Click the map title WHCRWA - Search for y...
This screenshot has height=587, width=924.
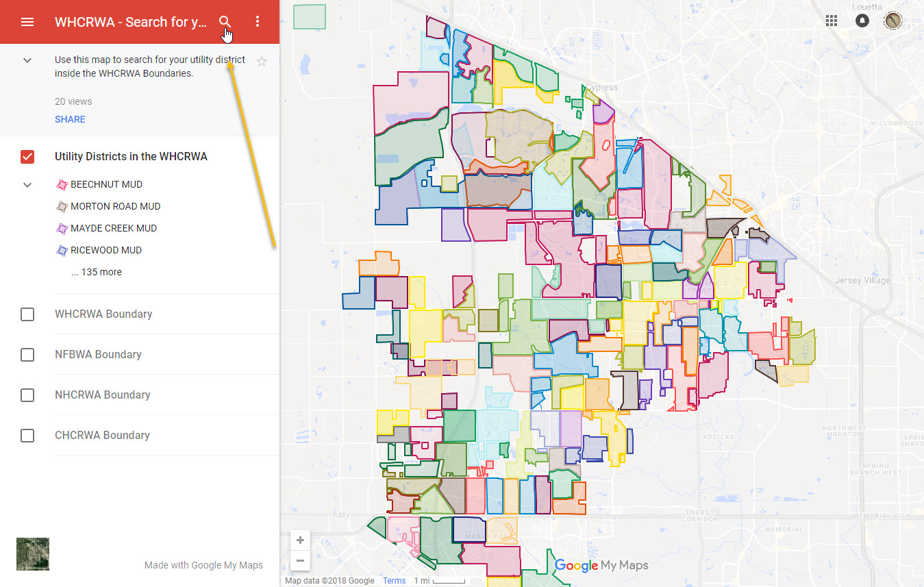[x=131, y=22]
